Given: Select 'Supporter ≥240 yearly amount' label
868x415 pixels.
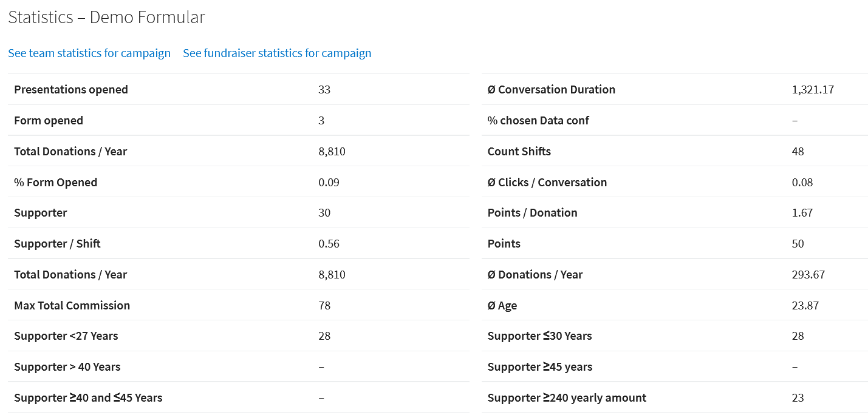Looking at the screenshot, I should pyautogui.click(x=567, y=397).
